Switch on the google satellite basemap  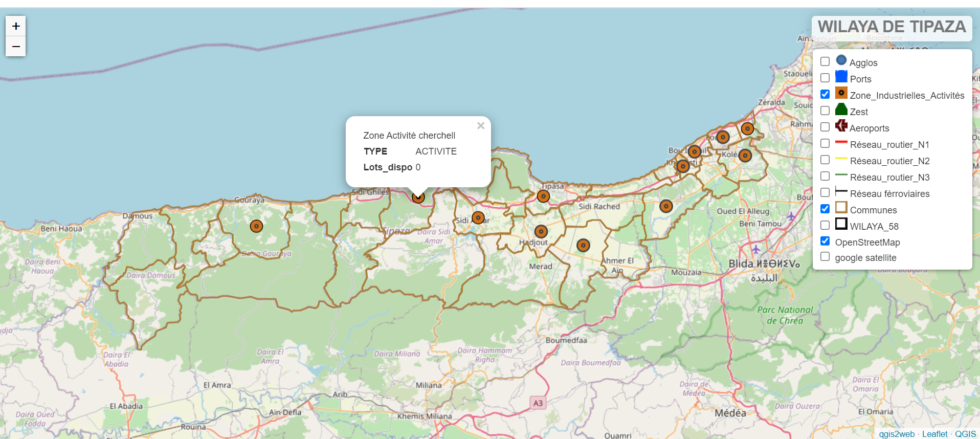point(825,257)
